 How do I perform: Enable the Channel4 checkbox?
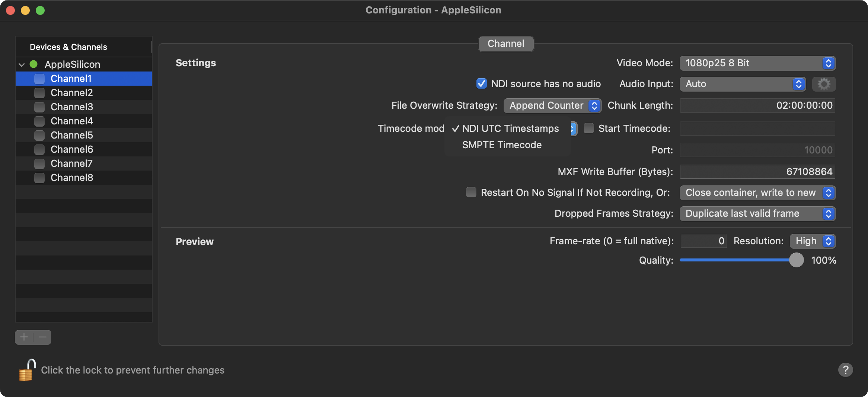(x=39, y=121)
